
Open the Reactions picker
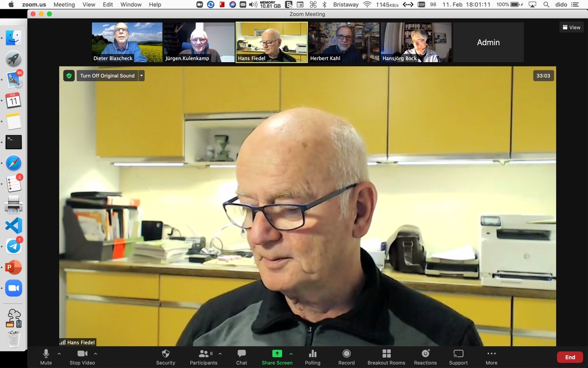pos(425,356)
